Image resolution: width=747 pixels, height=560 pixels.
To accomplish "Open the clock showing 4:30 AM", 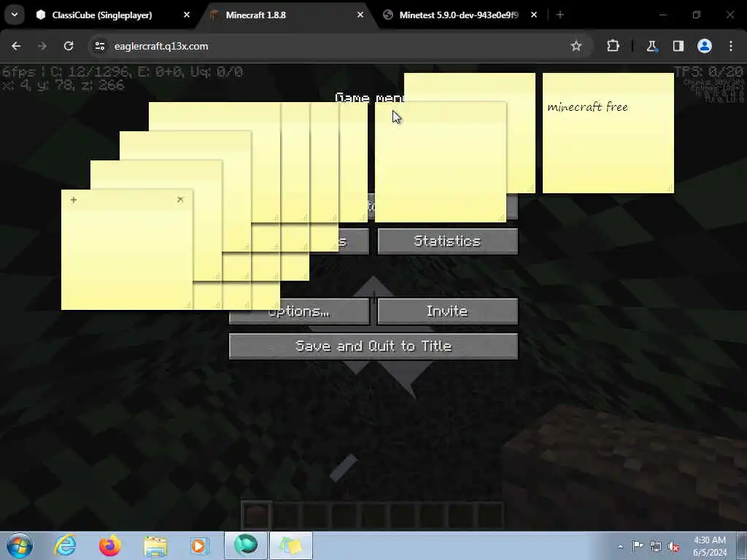I will 710,546.
